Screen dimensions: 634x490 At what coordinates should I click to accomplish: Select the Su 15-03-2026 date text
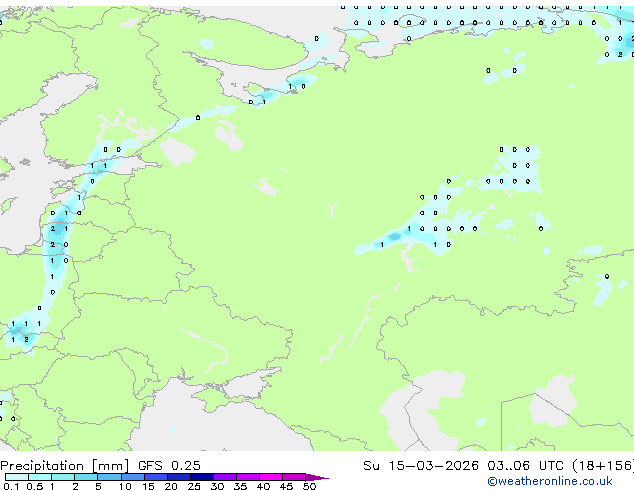(x=421, y=466)
